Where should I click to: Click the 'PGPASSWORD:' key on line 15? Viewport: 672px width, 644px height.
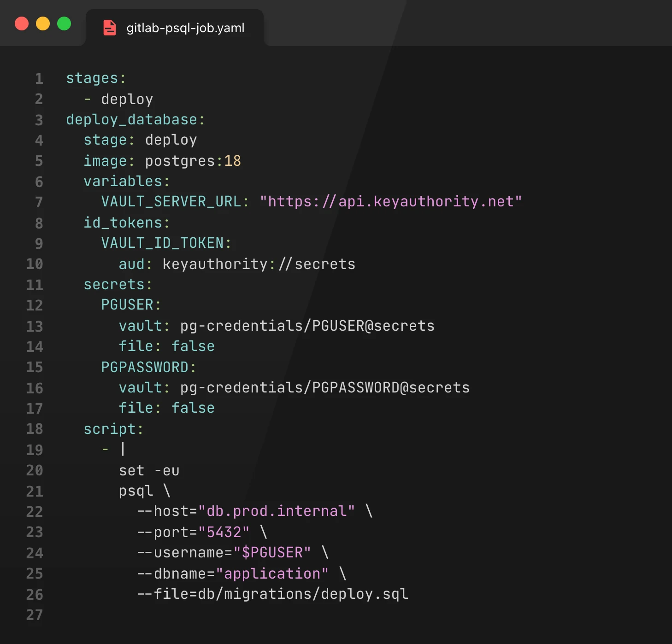tap(149, 367)
